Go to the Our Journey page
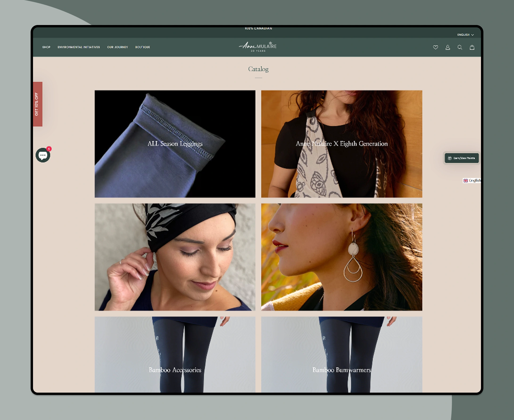The width and height of the screenshot is (514, 420). pos(117,47)
